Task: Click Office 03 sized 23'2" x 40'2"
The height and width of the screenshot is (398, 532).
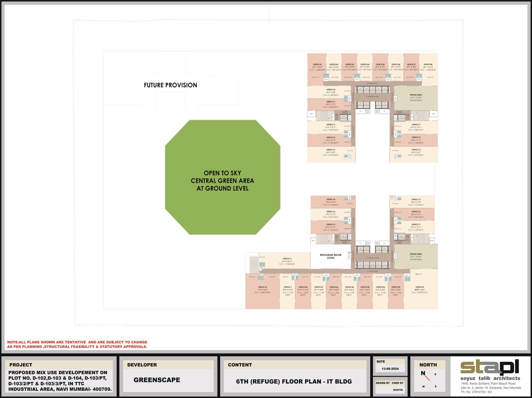Action: [x=380, y=291]
